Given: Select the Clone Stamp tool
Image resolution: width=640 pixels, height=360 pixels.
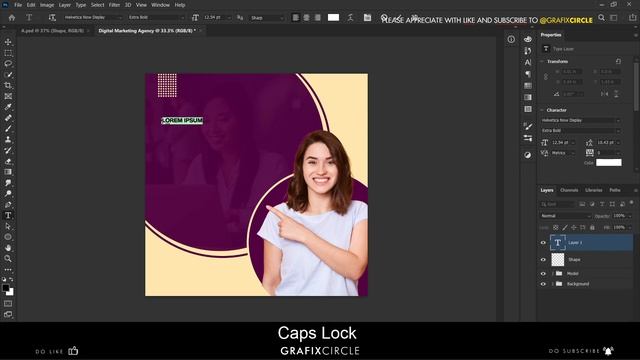Looking at the screenshot, I should coord(8,139).
